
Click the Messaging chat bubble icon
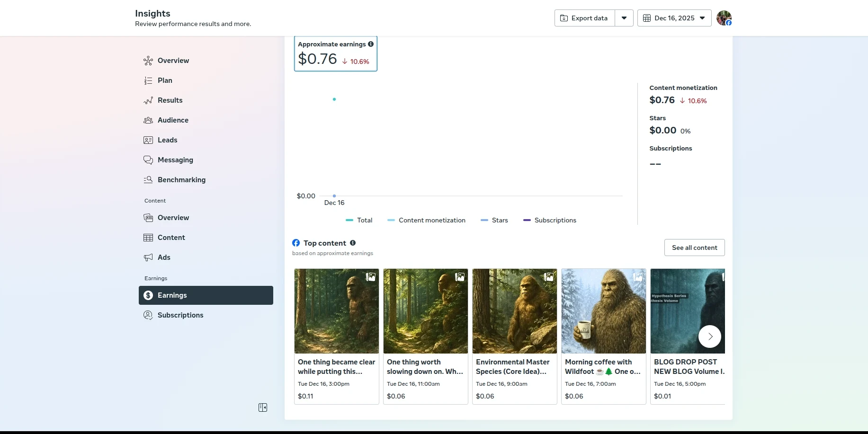(148, 160)
